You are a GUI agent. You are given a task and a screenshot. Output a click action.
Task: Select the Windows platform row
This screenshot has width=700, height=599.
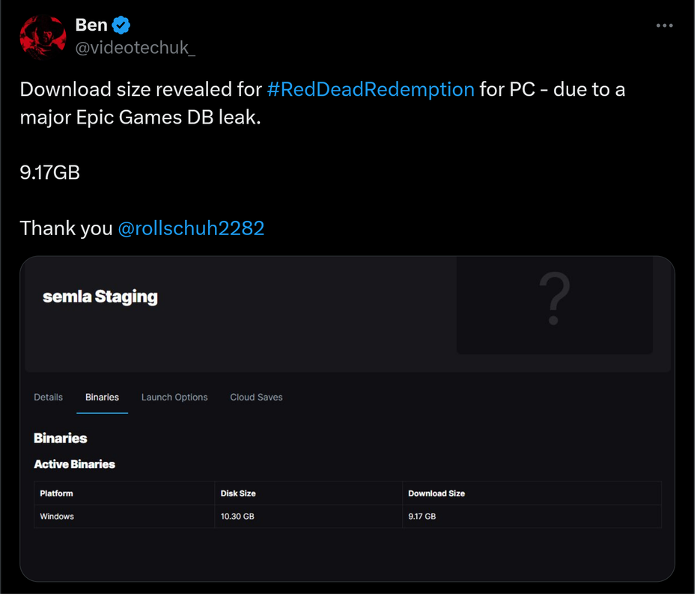click(x=57, y=516)
